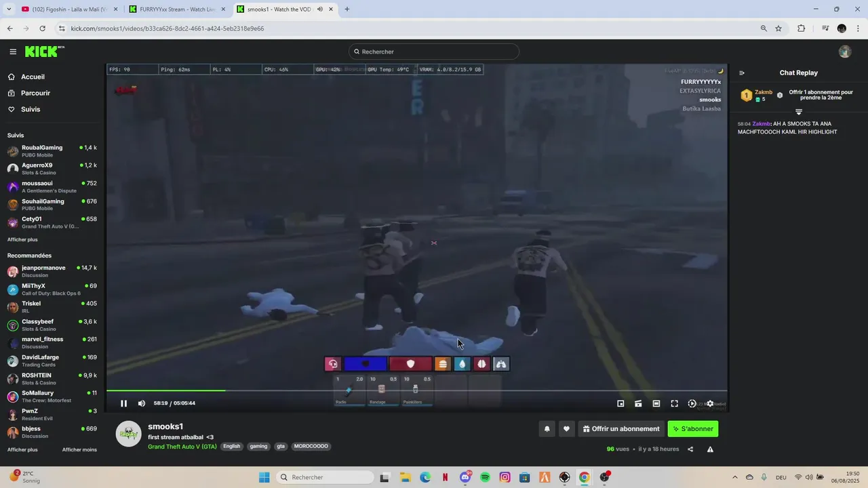Open playback speed options
The height and width of the screenshot is (488, 868).
click(692, 403)
